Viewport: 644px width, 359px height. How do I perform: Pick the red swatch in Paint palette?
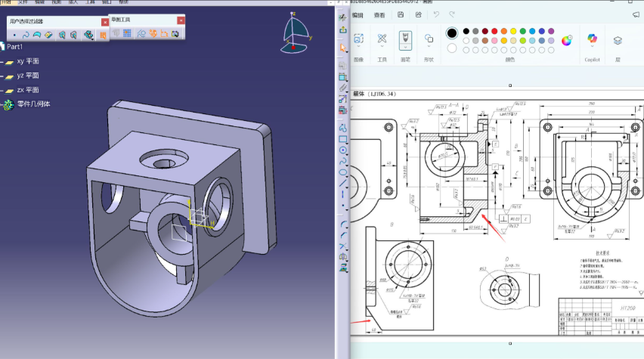[x=494, y=31]
